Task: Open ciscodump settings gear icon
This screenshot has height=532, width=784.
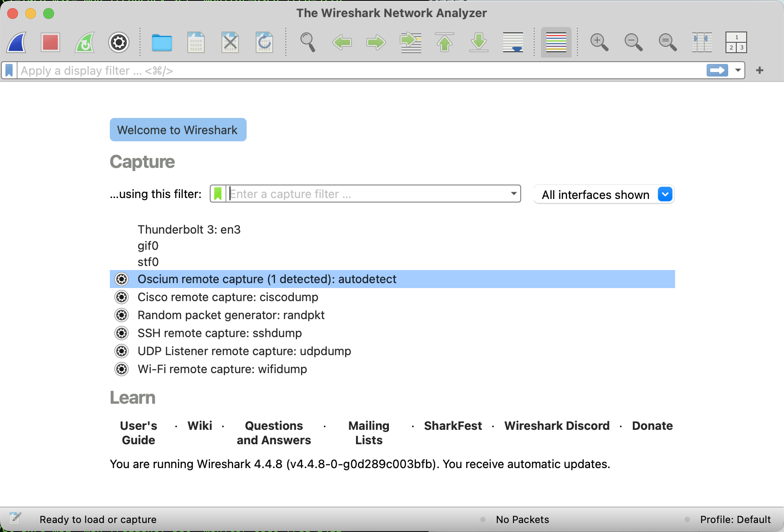Action: pyautogui.click(x=122, y=297)
